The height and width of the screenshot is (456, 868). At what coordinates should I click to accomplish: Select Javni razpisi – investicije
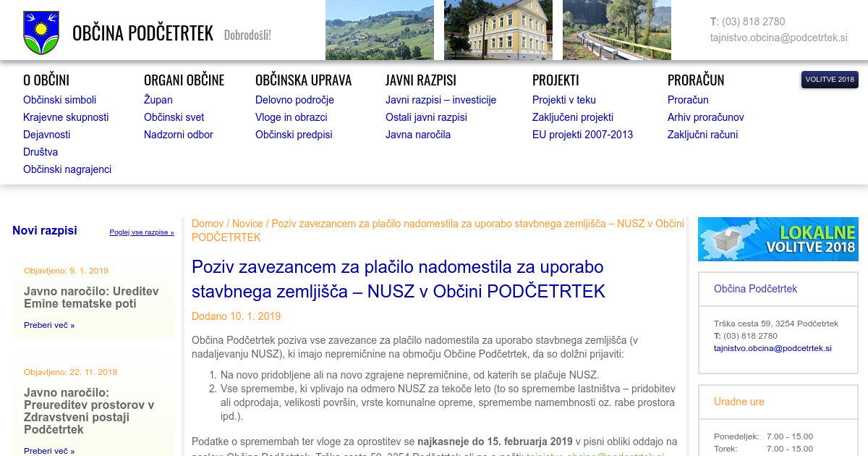[x=441, y=100]
